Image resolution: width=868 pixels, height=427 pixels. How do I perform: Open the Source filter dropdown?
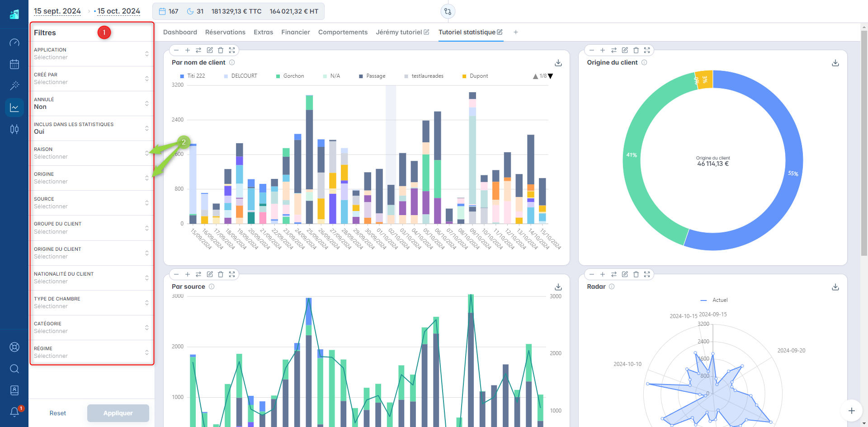(x=92, y=203)
